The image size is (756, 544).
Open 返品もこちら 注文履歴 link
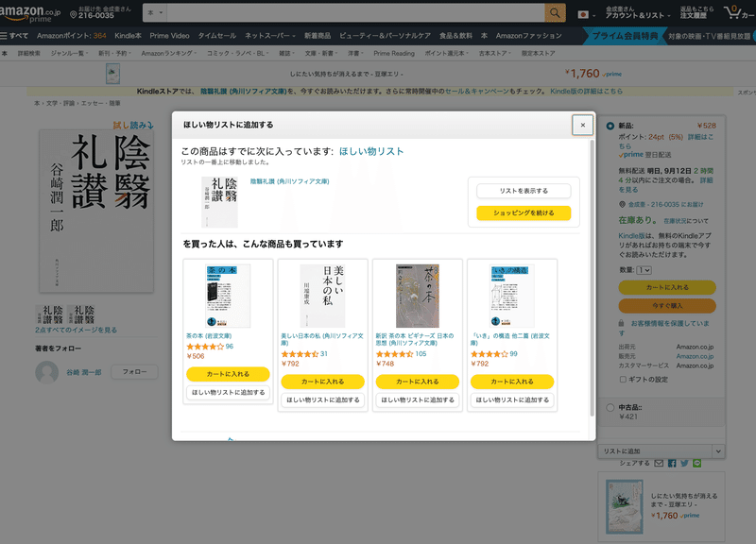pyautogui.click(x=696, y=12)
